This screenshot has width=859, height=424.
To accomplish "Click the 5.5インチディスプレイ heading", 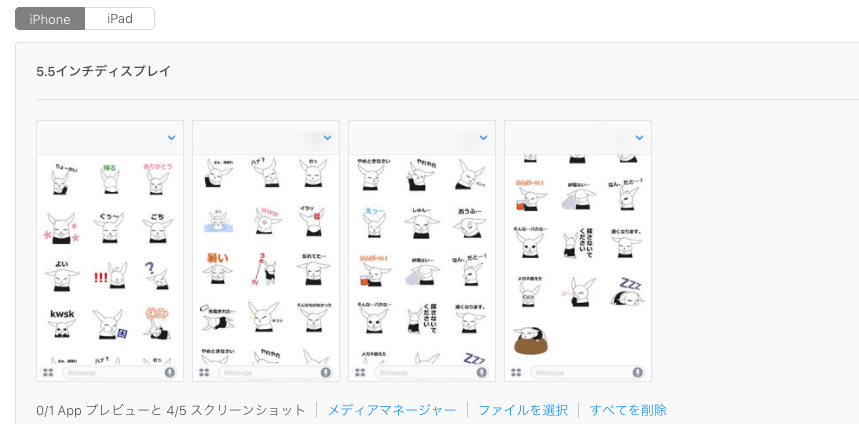I will click(x=104, y=71).
